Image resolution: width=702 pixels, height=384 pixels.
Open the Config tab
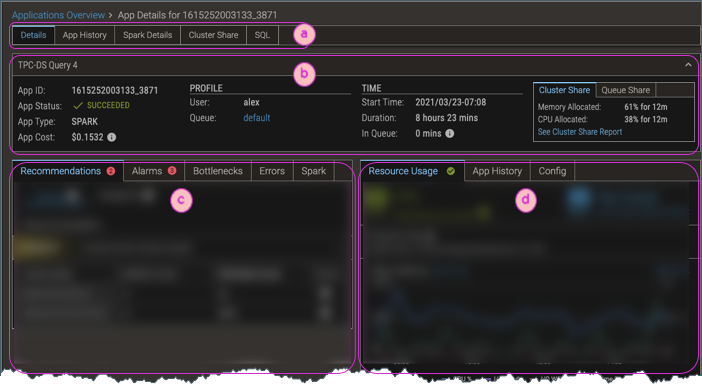click(x=552, y=171)
